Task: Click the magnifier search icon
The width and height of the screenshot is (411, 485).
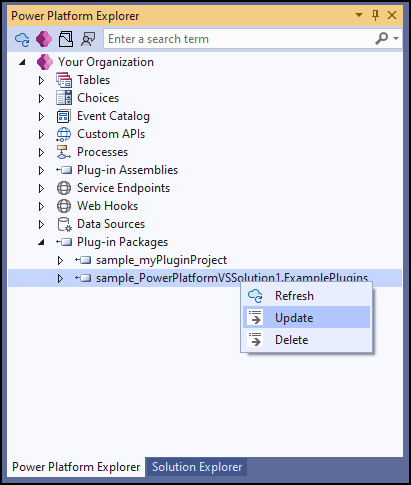Action: pos(382,39)
